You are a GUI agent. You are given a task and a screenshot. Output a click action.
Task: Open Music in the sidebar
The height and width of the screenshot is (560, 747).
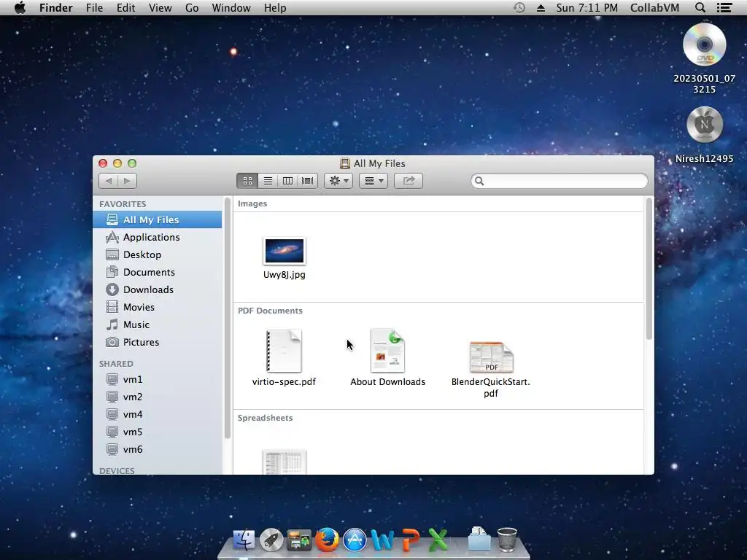coord(158,324)
